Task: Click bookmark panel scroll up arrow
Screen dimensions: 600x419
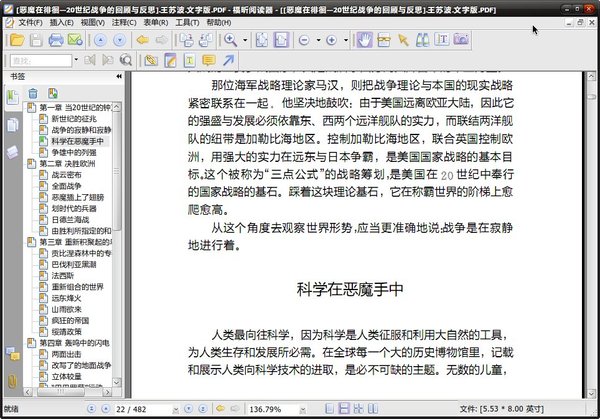Action: tap(117, 107)
